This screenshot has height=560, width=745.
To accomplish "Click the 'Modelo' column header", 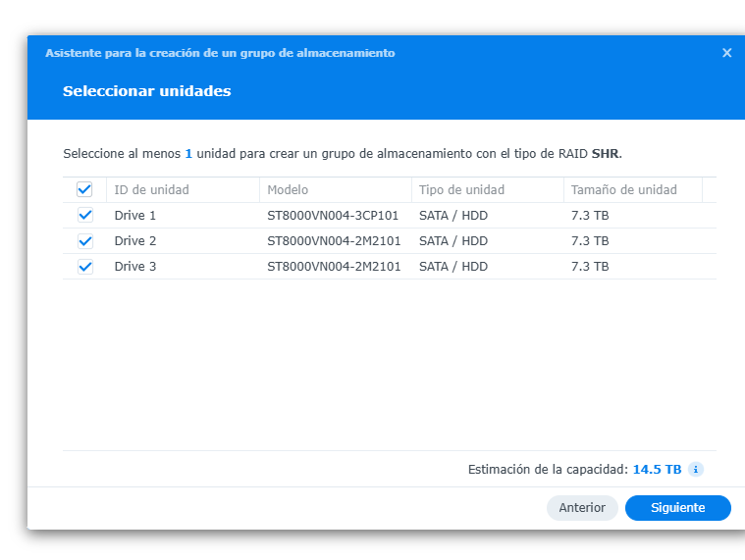I will (x=288, y=189).
